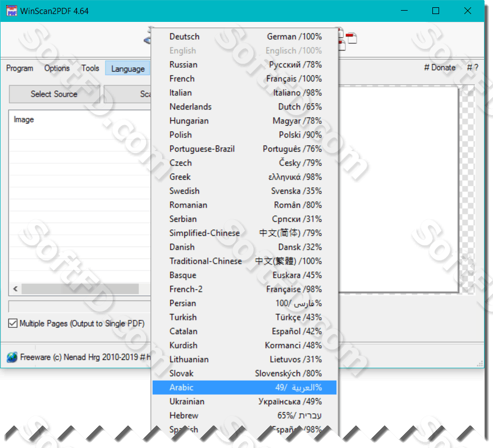Screen dimensions: 493x448
Task: Toggle Multiple Pages checkbox
Action: [13, 323]
